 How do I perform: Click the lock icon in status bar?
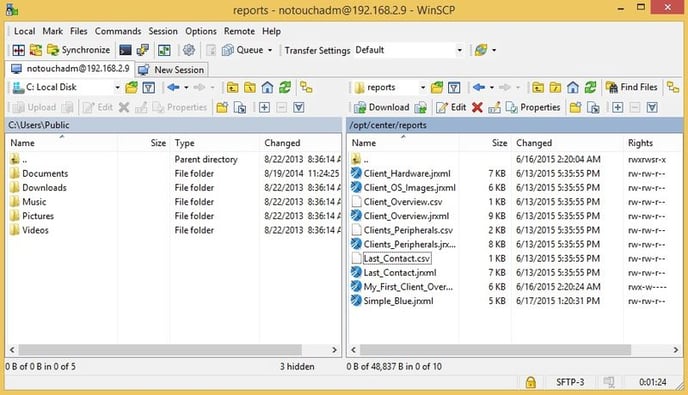[x=530, y=382]
